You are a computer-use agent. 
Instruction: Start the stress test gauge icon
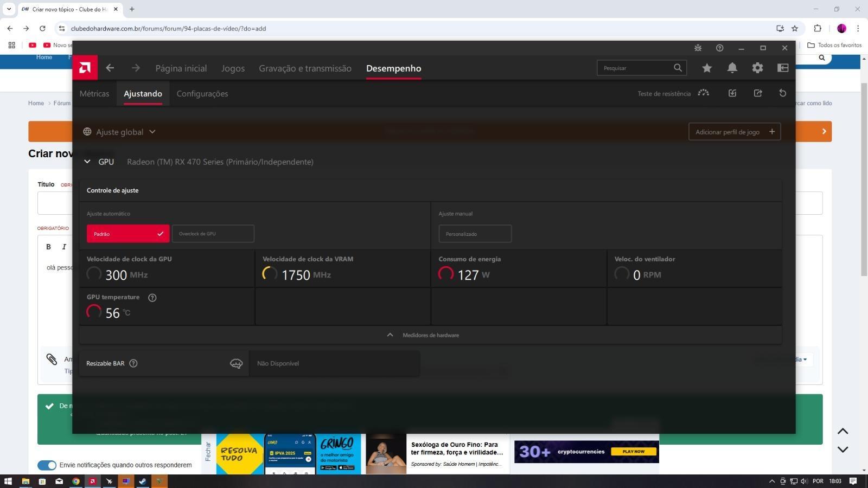click(703, 93)
